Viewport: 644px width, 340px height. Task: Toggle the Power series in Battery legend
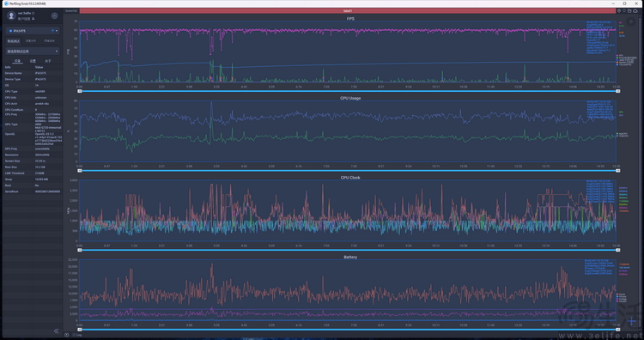point(621,294)
